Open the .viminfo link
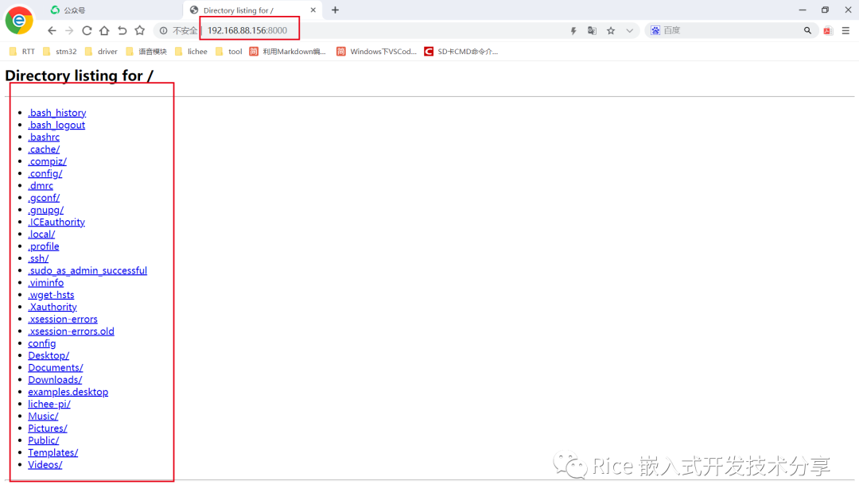 pos(45,283)
